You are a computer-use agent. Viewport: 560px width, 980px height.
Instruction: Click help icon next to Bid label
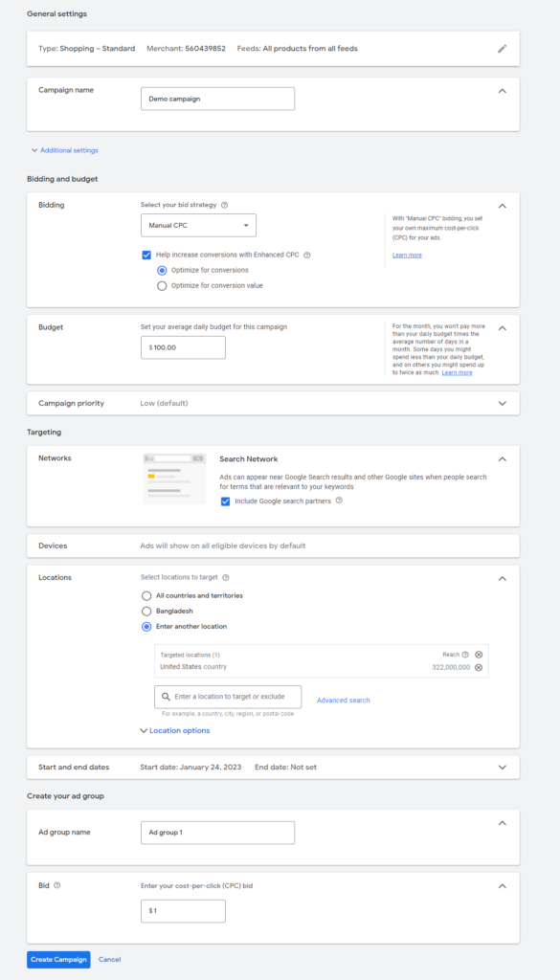(57, 885)
